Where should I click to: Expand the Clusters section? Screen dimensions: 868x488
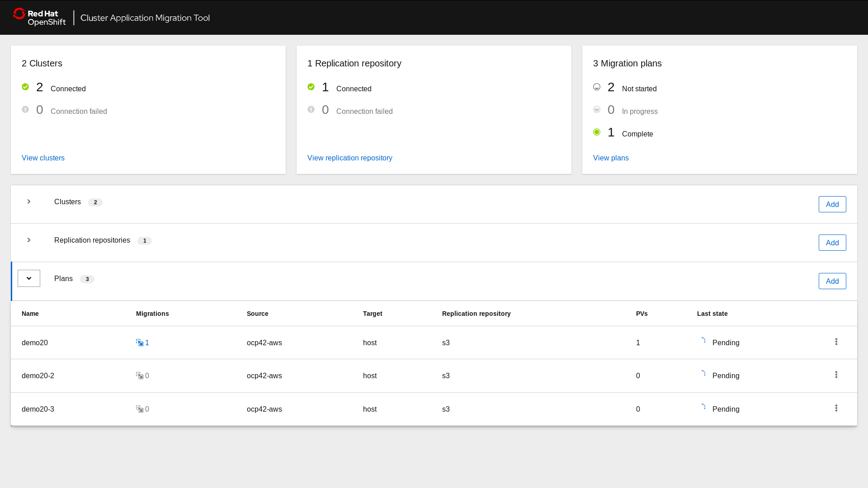(x=29, y=202)
